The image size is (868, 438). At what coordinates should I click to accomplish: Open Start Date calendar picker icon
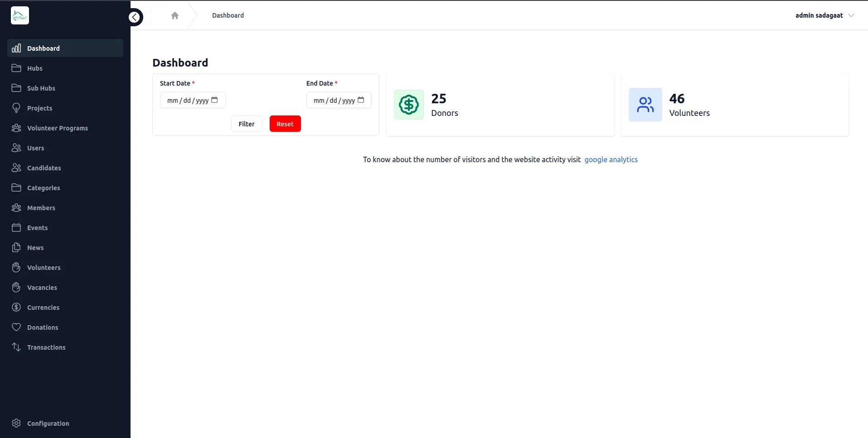(x=214, y=100)
